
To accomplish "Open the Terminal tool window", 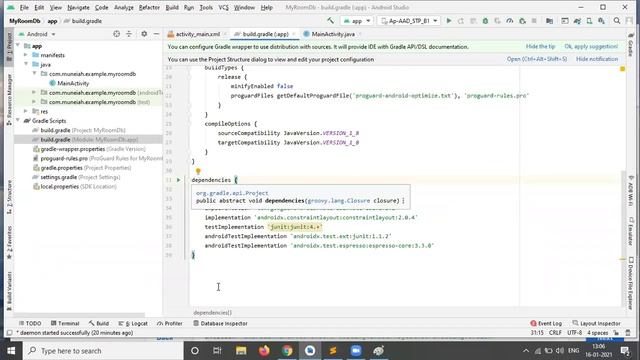I will (x=65, y=323).
